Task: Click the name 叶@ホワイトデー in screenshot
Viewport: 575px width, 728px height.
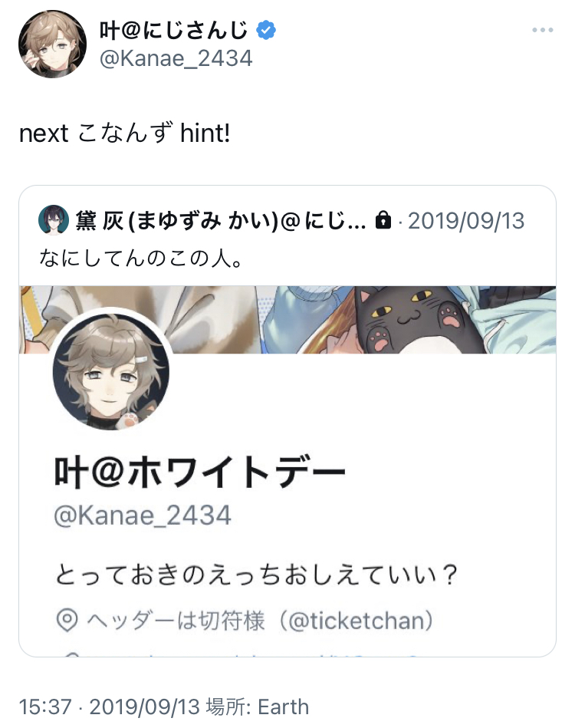Action: (199, 472)
